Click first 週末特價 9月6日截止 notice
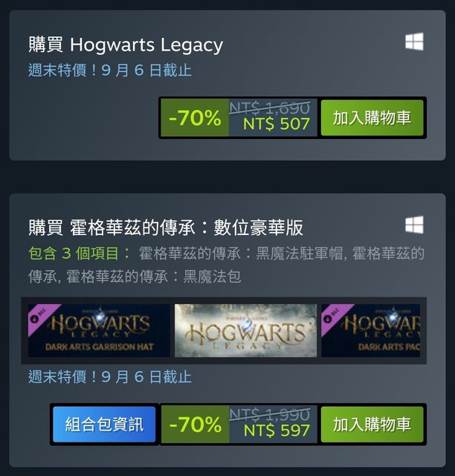The image size is (455, 476). (x=110, y=70)
